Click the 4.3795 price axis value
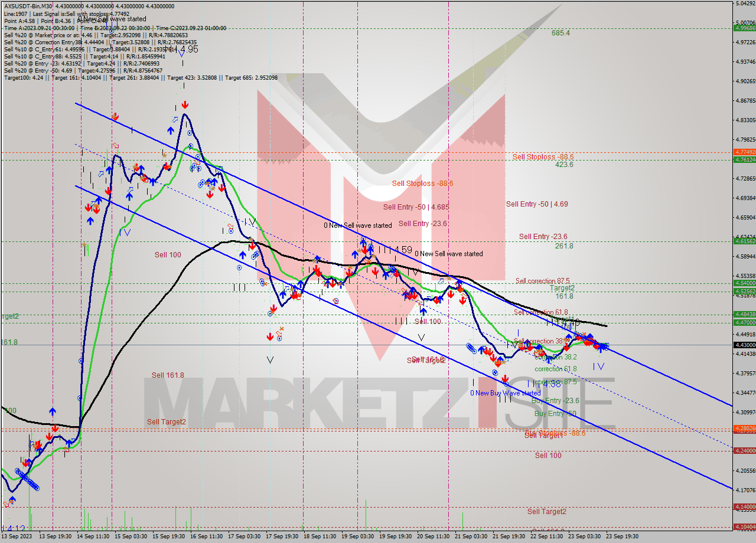The image size is (756, 543). (x=745, y=373)
